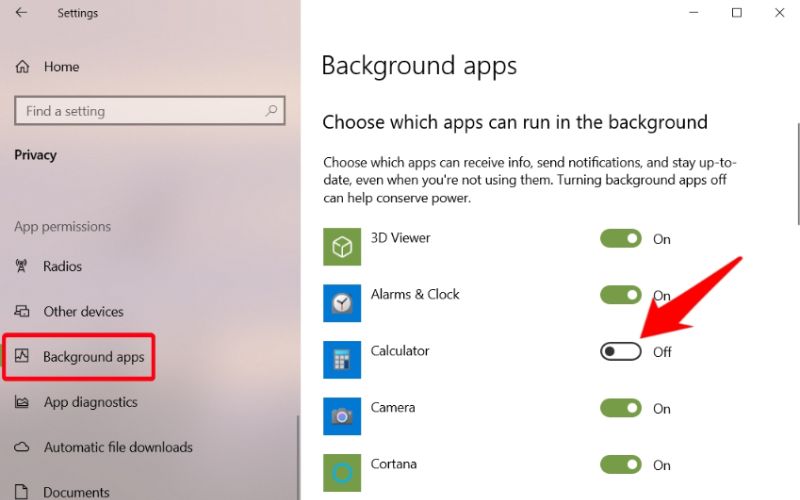Image resolution: width=800 pixels, height=500 pixels.
Task: Open the Other devices page
Action: (83, 311)
